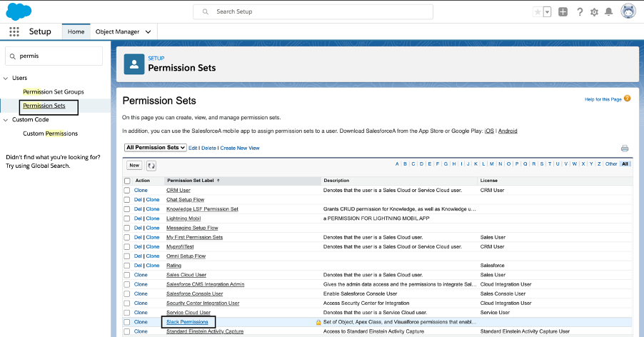Image resolution: width=644 pixels, height=337 pixels.
Task: Open the help question mark icon
Action: [x=580, y=12]
